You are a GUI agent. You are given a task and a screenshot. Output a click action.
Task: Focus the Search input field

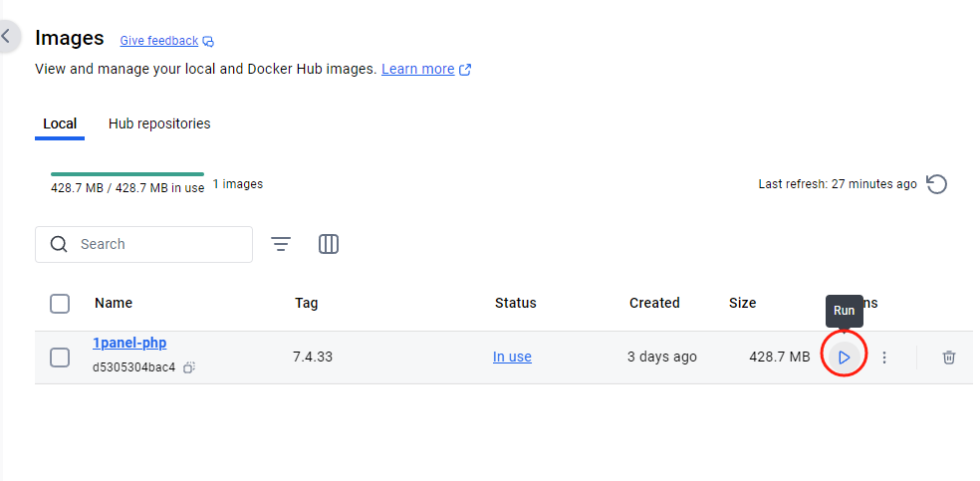[x=143, y=244]
